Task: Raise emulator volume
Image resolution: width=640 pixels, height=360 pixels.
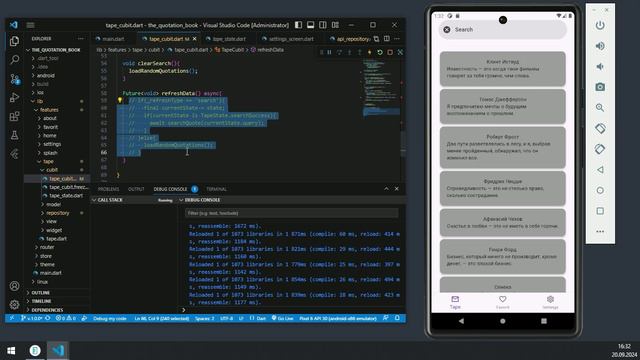Action: 600,46
